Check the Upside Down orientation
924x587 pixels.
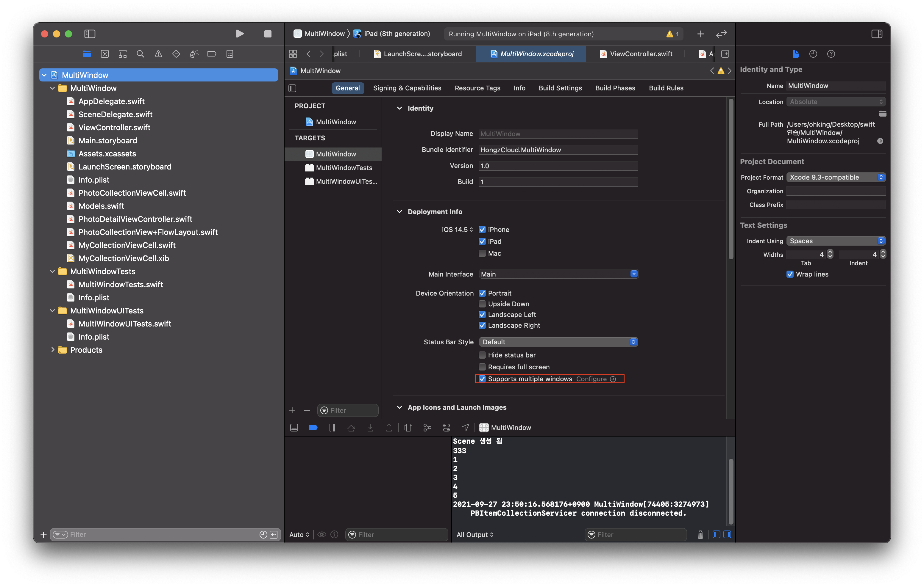[x=482, y=304]
